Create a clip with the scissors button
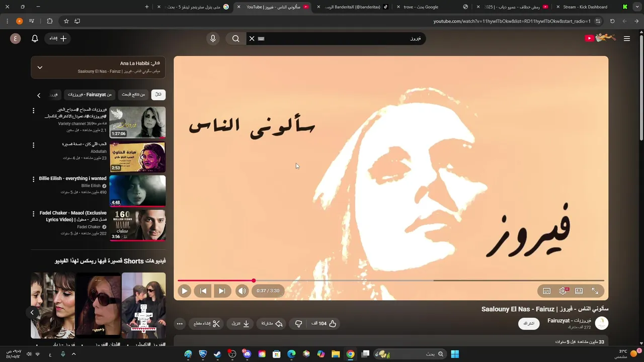This screenshot has height=362, width=644. (207, 324)
